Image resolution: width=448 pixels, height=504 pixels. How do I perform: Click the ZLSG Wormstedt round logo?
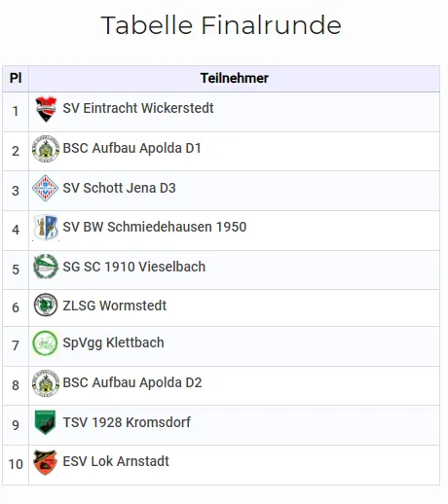(46, 305)
